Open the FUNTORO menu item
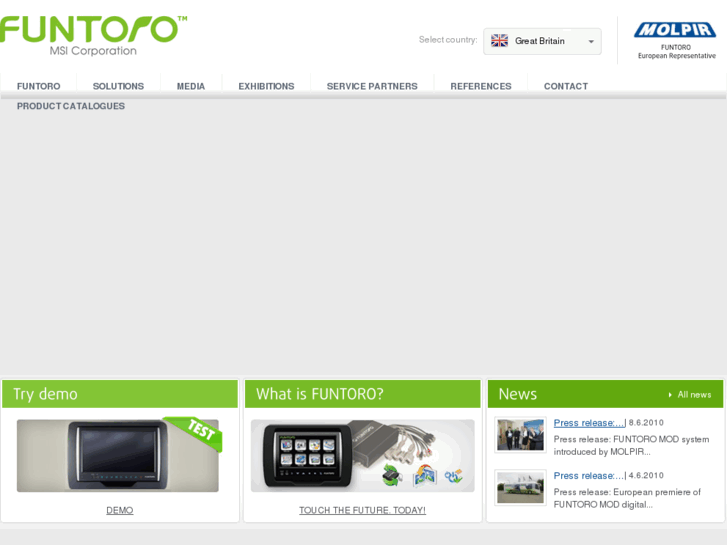Image resolution: width=727 pixels, height=545 pixels. tap(38, 86)
